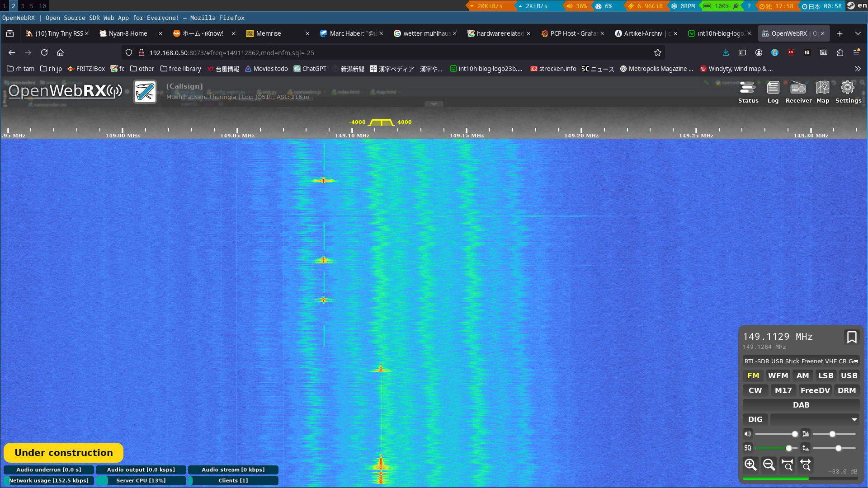Click the OpenWebRX logo
868x488 pixels.
pos(65,91)
